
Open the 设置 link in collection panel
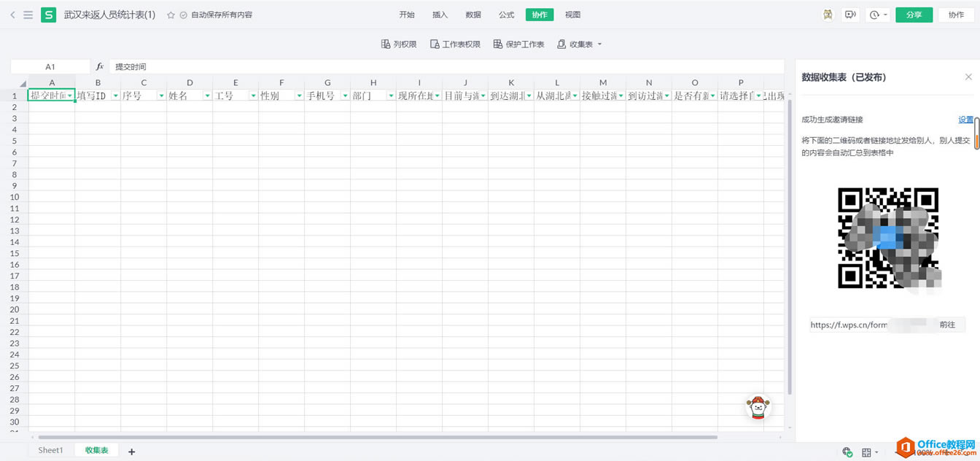click(965, 120)
